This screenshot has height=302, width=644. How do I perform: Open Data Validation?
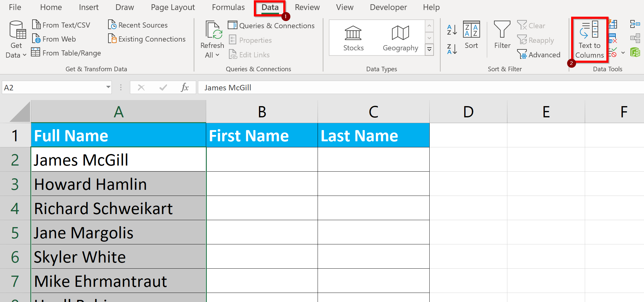(x=612, y=52)
